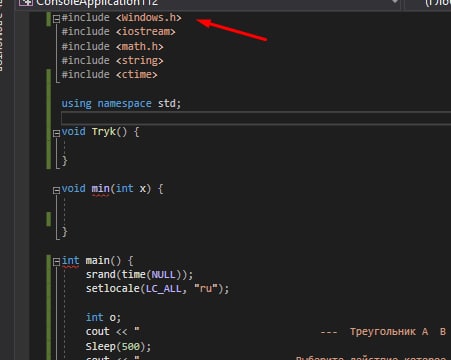Click closing brace of Tryk function
Screen dimensions: 451x360
coord(64,161)
